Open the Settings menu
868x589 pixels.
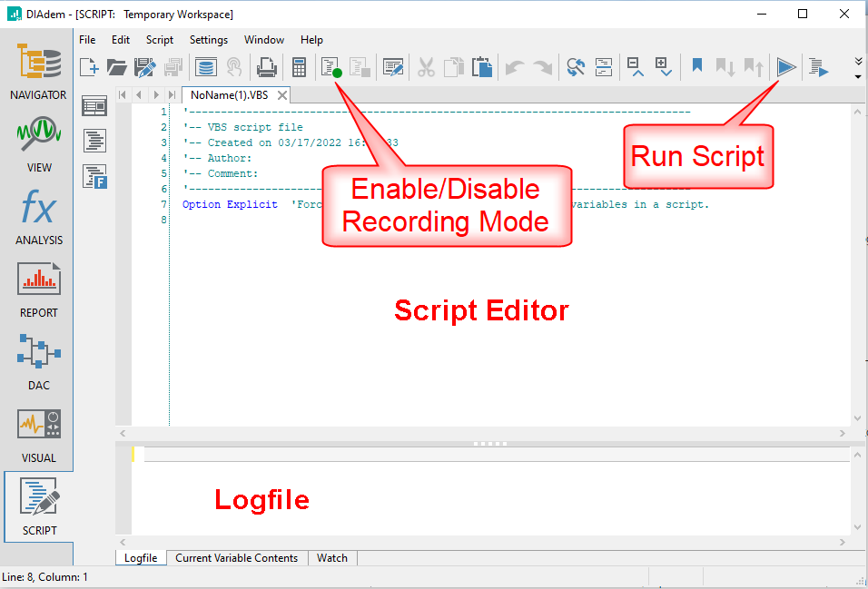coord(209,40)
